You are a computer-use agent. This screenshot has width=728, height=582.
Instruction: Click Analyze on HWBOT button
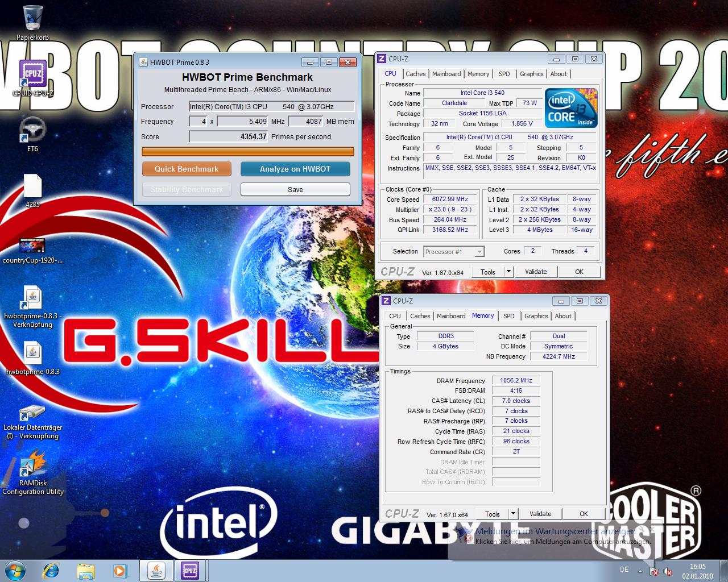pyautogui.click(x=295, y=169)
